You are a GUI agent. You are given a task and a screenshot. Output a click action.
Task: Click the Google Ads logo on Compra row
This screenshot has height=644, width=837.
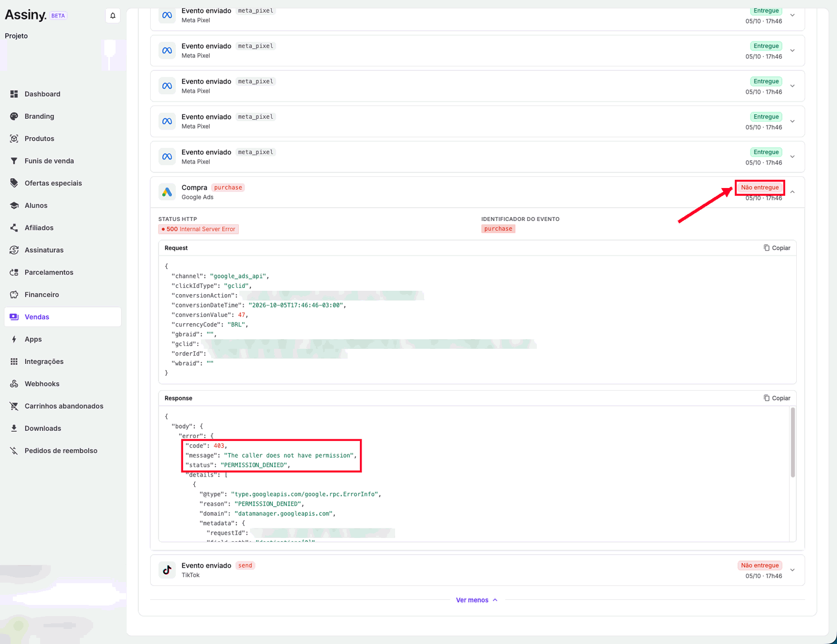pos(167,192)
